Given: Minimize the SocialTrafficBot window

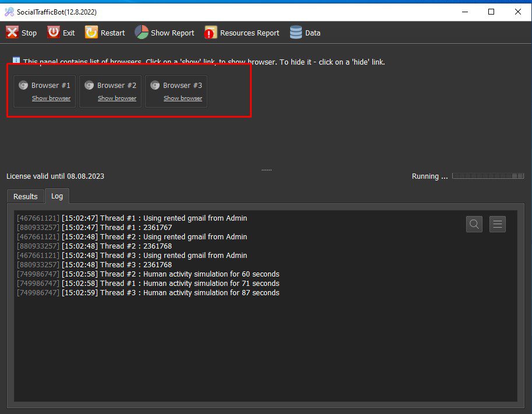Looking at the screenshot, I should coord(465,12).
